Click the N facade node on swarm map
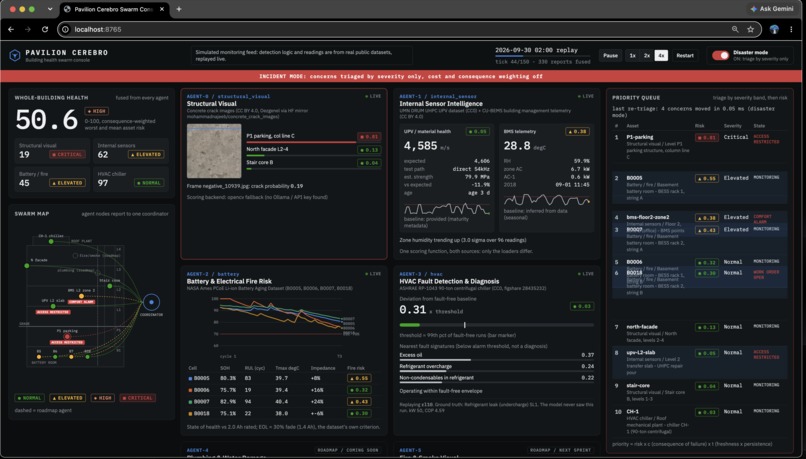This screenshot has width=806, height=459. (x=27, y=266)
